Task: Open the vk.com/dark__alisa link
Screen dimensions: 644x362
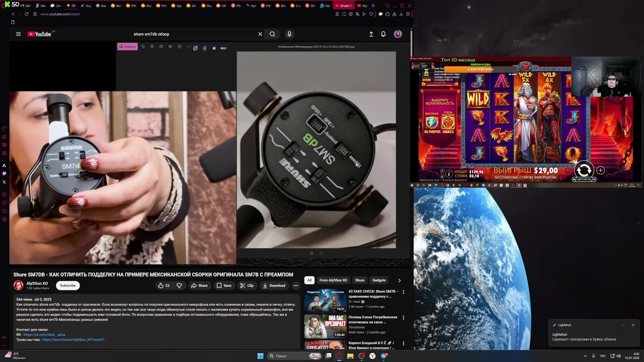Action: 44,334
